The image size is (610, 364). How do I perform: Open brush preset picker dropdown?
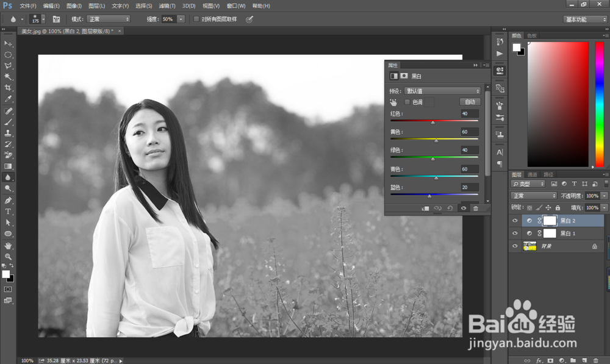pos(43,19)
